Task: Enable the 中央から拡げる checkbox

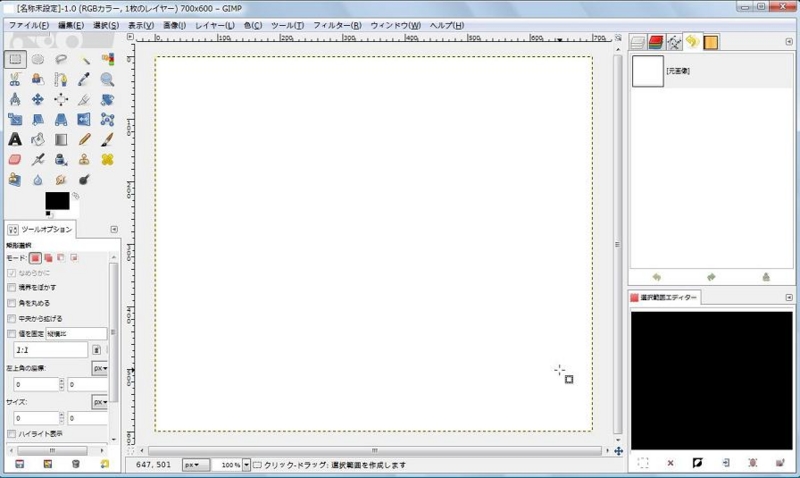Action: point(11,318)
